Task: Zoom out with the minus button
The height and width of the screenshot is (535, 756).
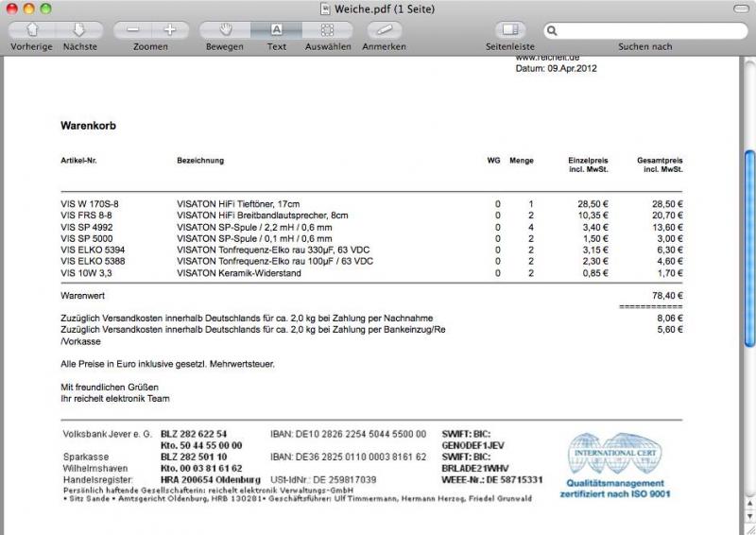Action: click(132, 30)
